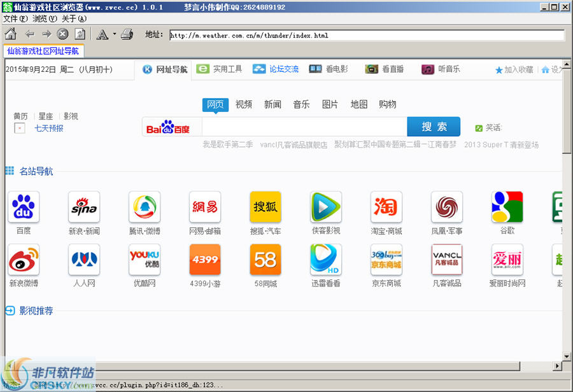This screenshot has width=573, height=392.
Task: Select the 购物 search category
Action: (388, 104)
